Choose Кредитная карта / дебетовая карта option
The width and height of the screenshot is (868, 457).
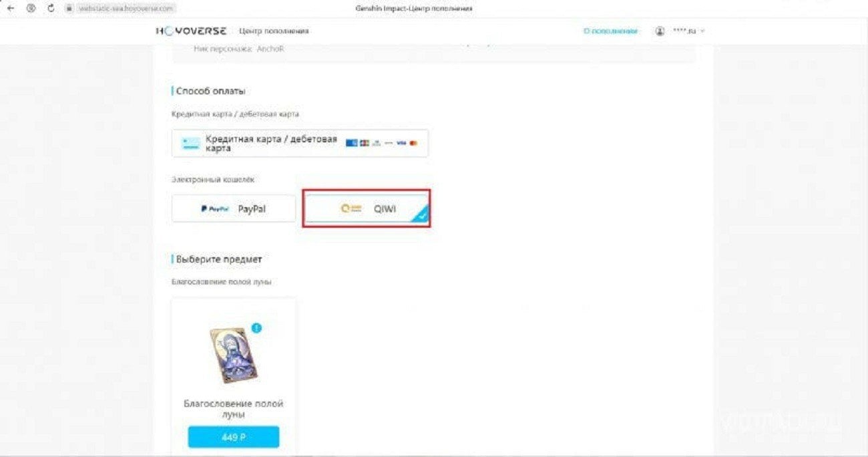300,144
